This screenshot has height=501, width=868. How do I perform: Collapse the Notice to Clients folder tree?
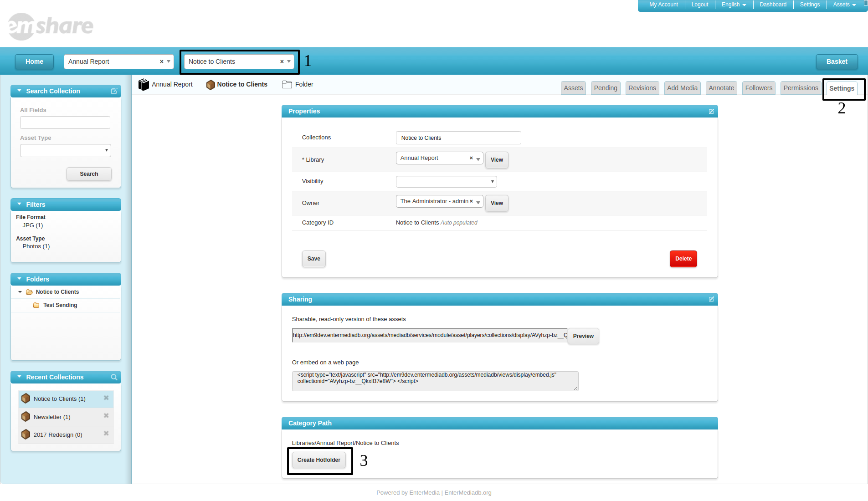tap(20, 292)
